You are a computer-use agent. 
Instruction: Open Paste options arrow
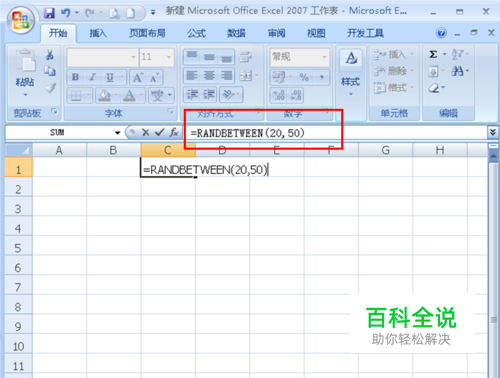[25, 95]
